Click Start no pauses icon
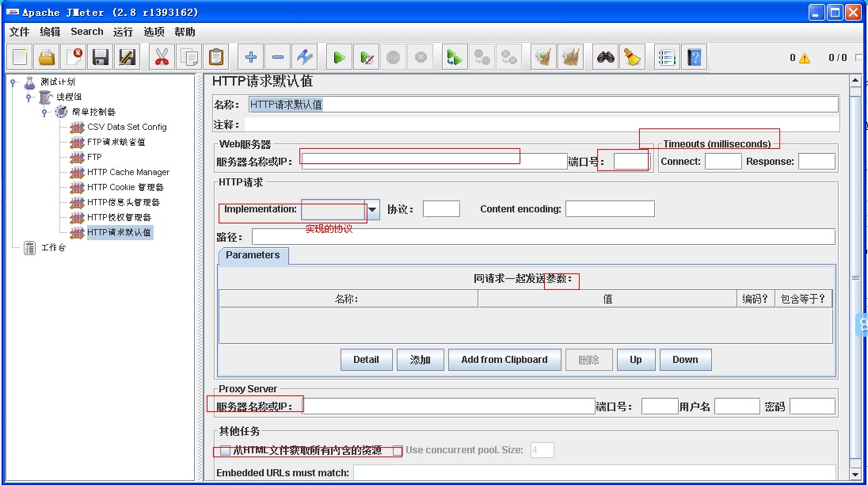 pos(367,57)
